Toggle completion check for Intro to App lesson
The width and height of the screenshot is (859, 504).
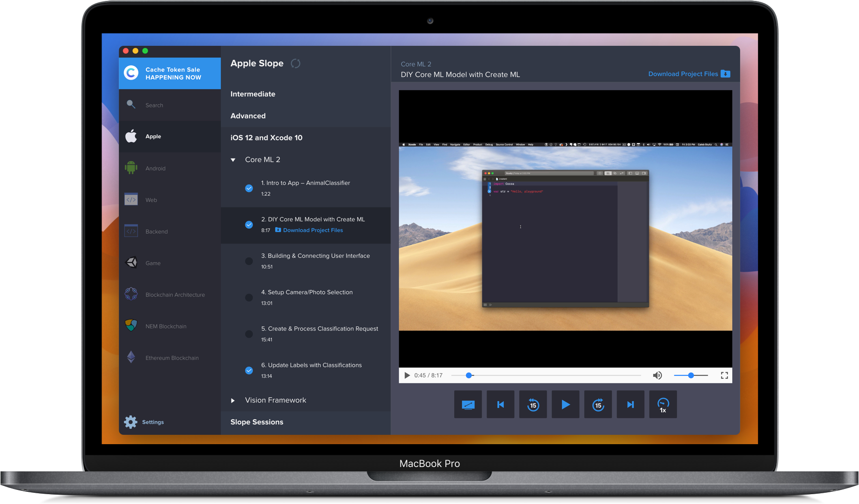point(249,188)
